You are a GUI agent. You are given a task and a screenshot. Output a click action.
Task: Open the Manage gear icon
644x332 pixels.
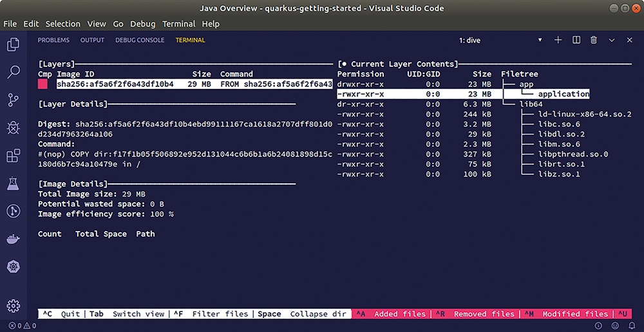[x=13, y=306]
